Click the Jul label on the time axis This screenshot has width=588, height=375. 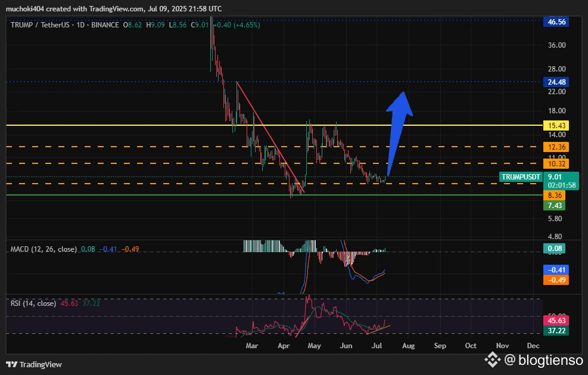pyautogui.click(x=377, y=346)
